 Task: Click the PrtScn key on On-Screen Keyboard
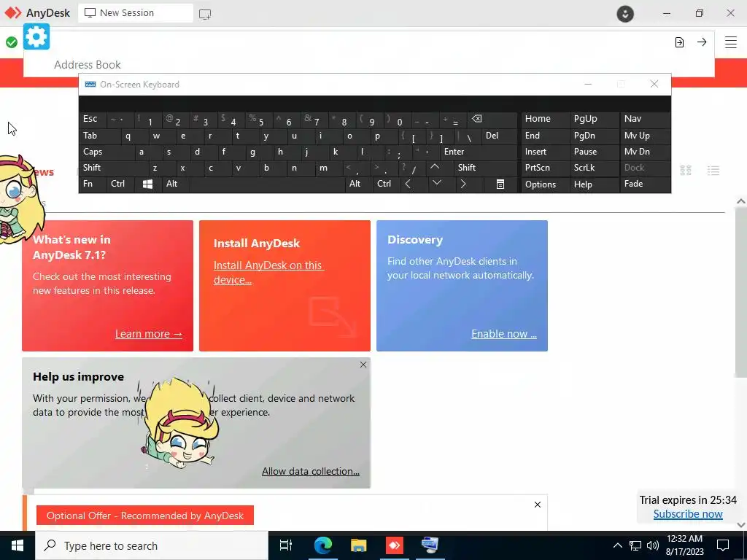point(545,168)
